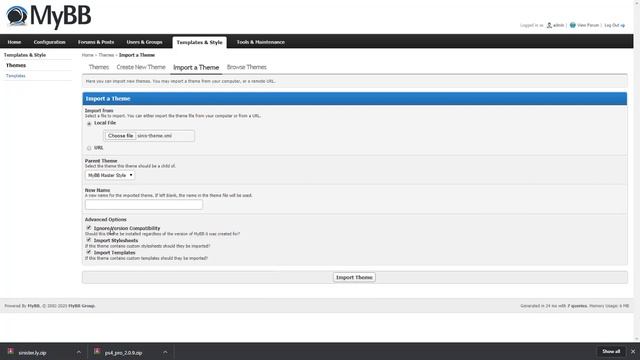
Task: Click the Advanced Options label
Action: tap(106, 220)
